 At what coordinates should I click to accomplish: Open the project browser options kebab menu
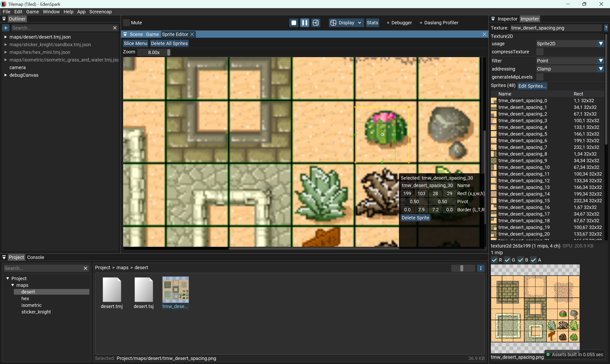(x=481, y=268)
